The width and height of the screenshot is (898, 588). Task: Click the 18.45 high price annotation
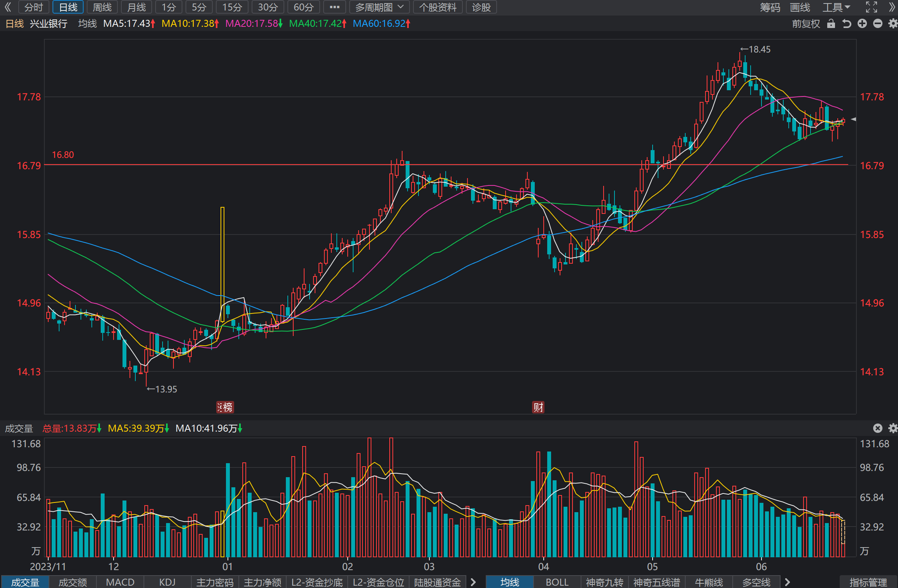coord(755,49)
